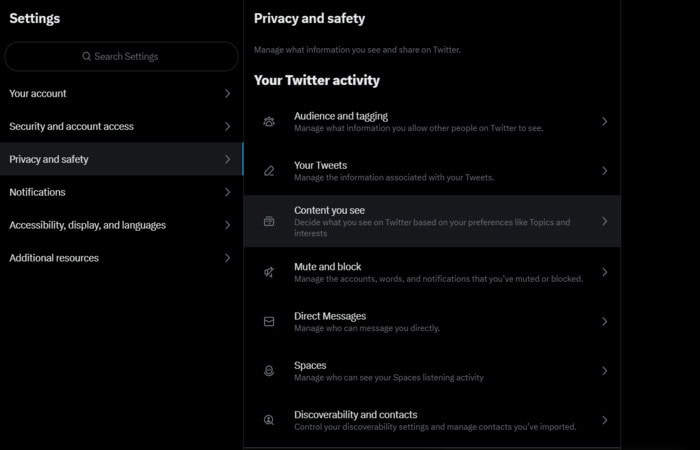The width and height of the screenshot is (700, 450).
Task: Click the Audience and tagging people icon
Action: tap(269, 121)
